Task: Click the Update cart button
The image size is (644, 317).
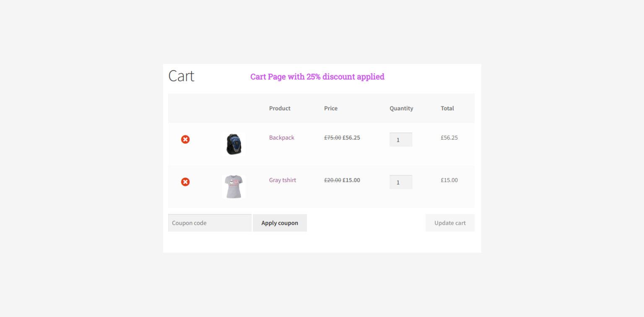Action: [x=450, y=223]
